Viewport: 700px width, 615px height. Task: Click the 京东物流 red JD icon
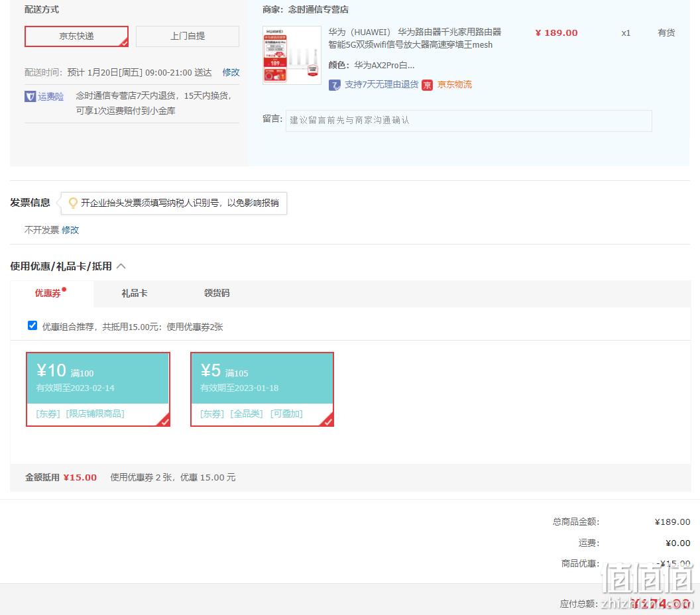(428, 85)
